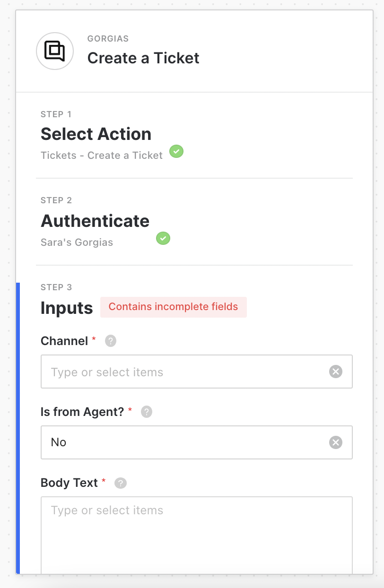The image size is (384, 588).
Task: Open the Is from Agent? dropdown showing No
Action: click(x=184, y=442)
